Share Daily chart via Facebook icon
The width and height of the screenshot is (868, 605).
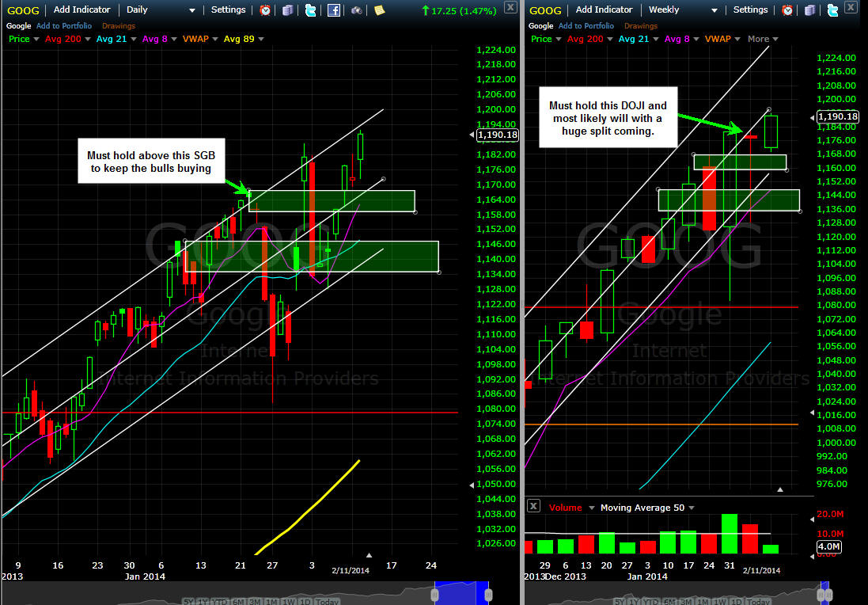point(334,10)
